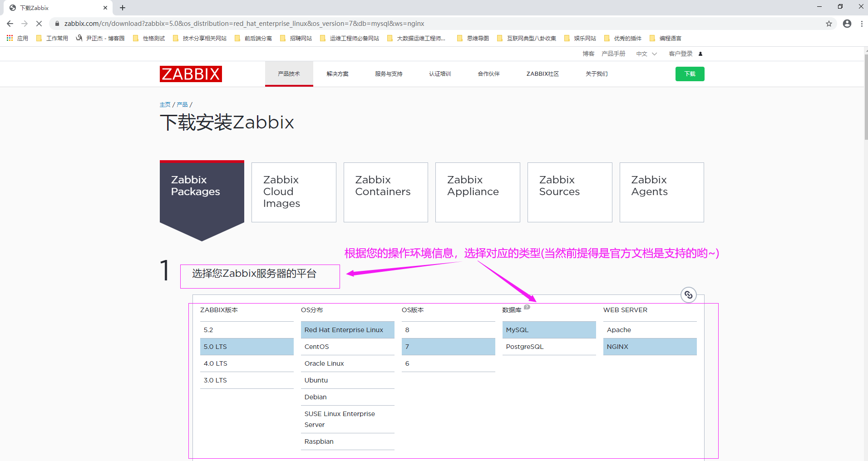The height and width of the screenshot is (461, 868).
Task: Open Chrome's three-dot menu
Action: click(x=862, y=23)
